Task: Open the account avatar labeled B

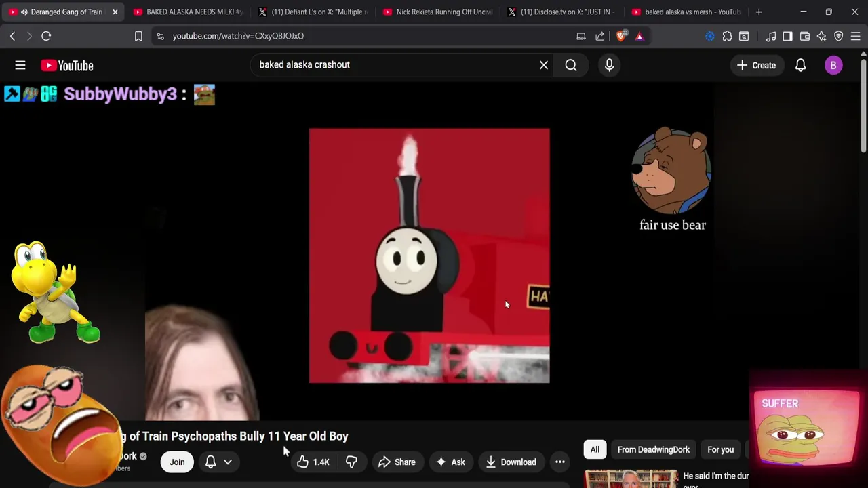Action: (x=833, y=65)
